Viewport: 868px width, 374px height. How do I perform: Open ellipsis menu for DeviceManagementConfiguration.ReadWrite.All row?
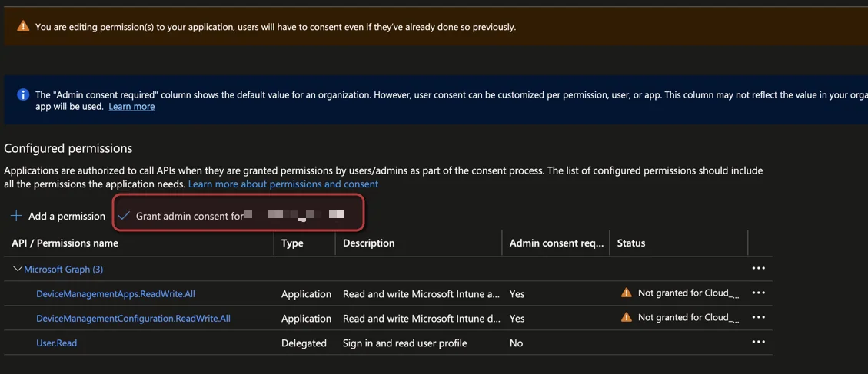pos(758,317)
